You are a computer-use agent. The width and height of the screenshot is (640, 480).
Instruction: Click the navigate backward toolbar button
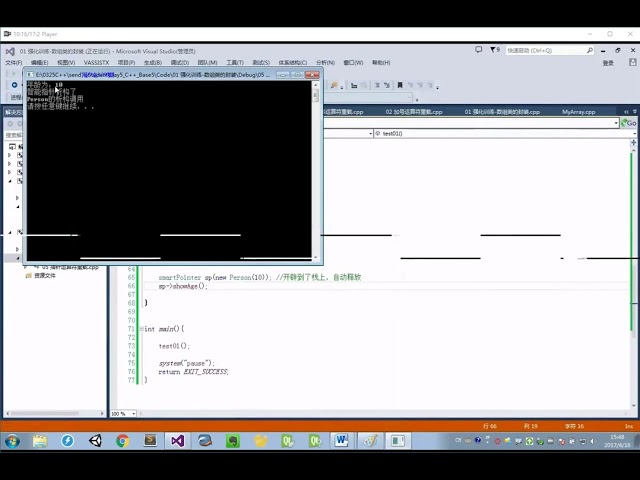point(14,85)
